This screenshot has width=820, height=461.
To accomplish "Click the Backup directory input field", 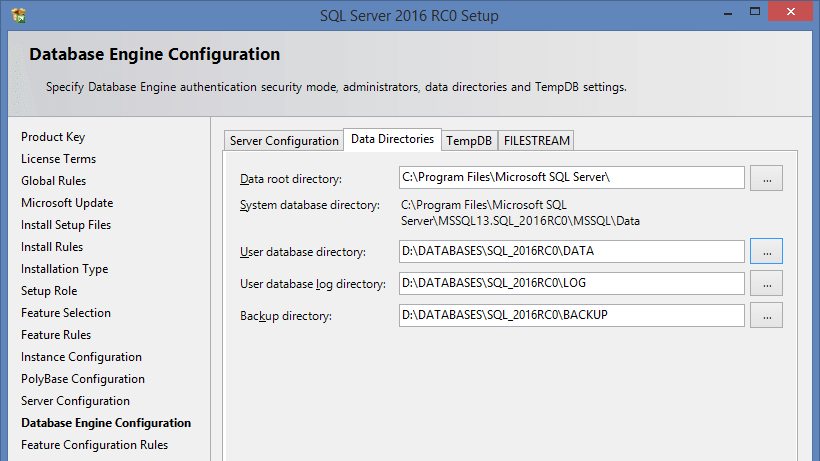I will pyautogui.click(x=572, y=315).
